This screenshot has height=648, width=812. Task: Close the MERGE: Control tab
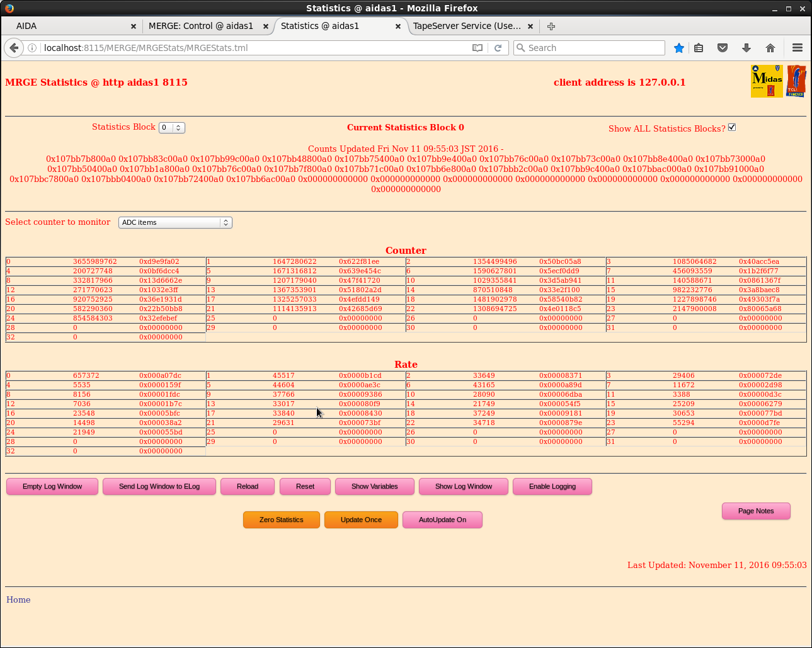(x=266, y=26)
